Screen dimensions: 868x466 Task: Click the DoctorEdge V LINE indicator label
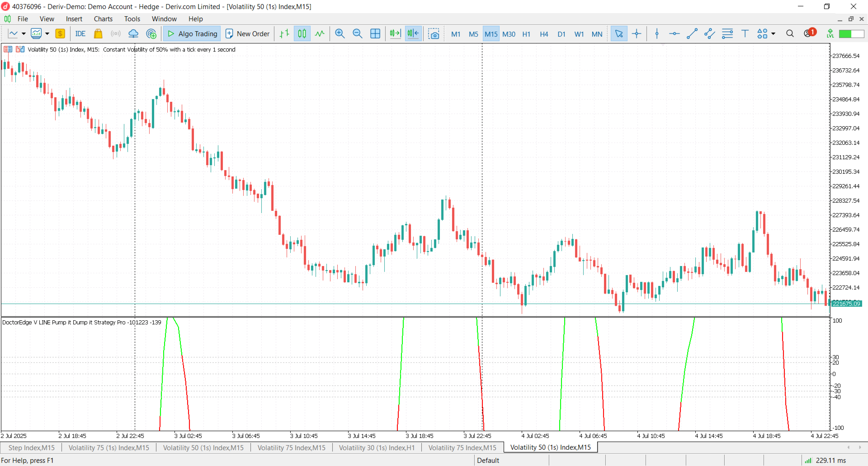pyautogui.click(x=82, y=323)
